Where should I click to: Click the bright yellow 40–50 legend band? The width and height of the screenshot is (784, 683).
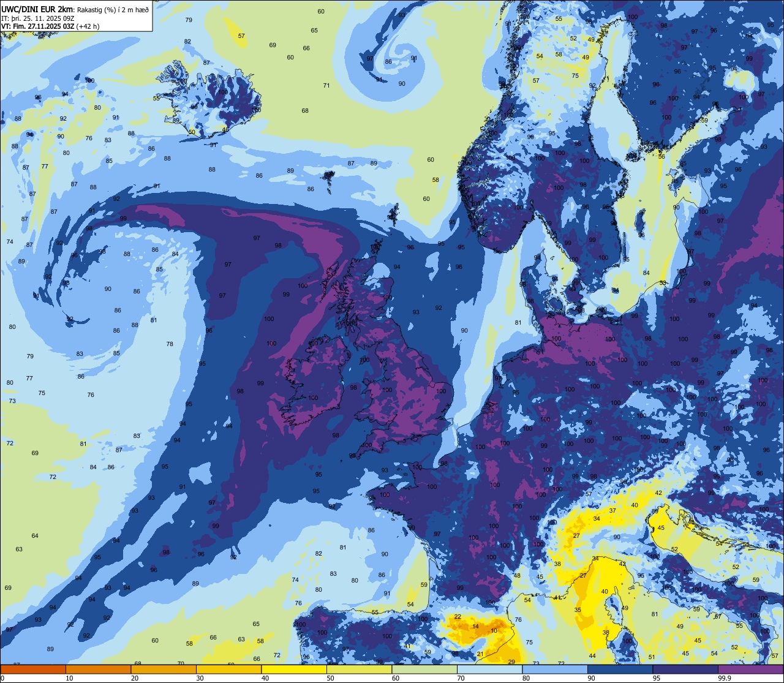294,670
